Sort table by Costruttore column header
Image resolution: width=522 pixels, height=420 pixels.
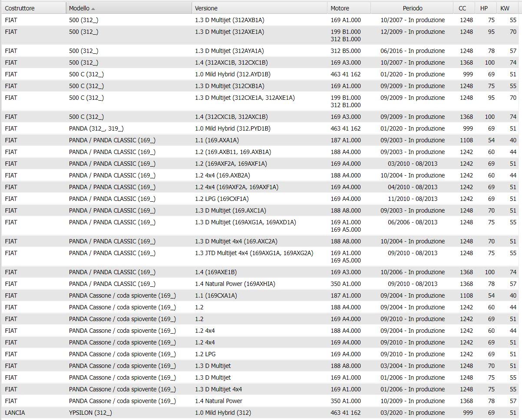point(34,8)
